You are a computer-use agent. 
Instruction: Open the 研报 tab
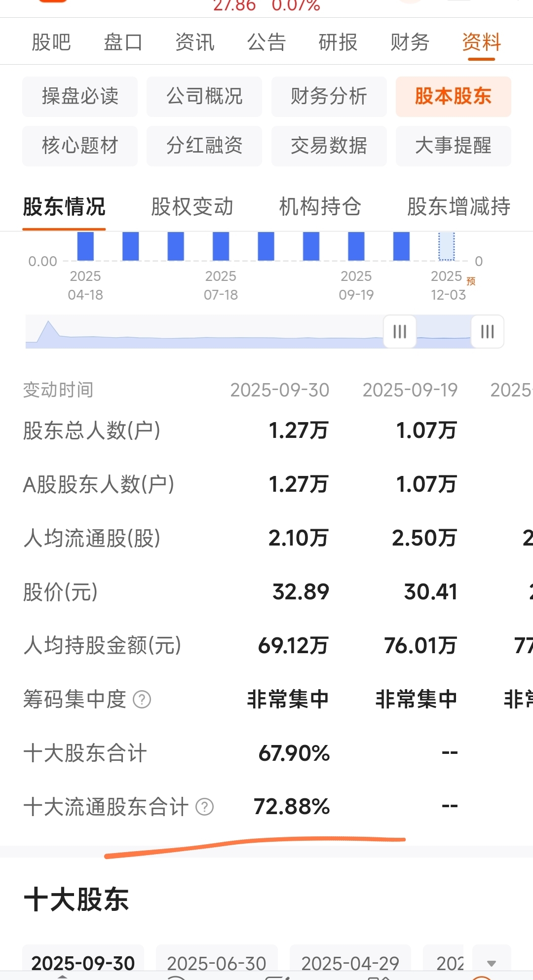tap(338, 42)
